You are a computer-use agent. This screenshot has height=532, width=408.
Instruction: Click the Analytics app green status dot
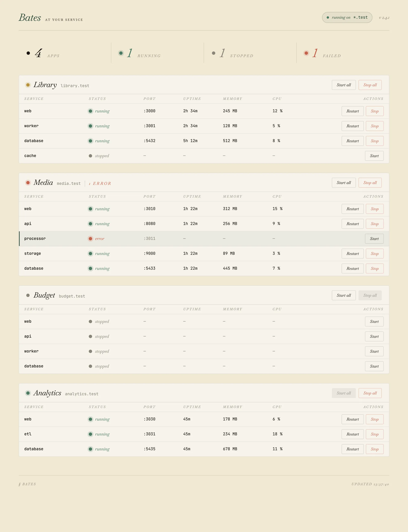click(28, 393)
